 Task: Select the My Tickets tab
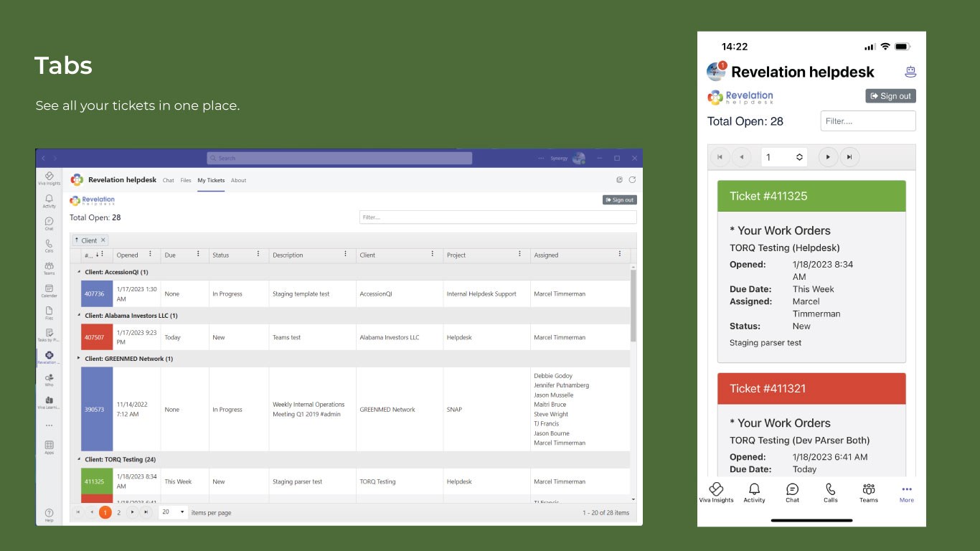click(x=211, y=180)
